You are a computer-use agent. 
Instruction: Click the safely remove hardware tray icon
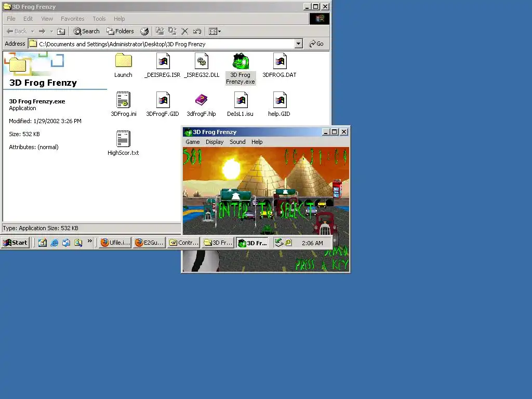pyautogui.click(x=279, y=243)
